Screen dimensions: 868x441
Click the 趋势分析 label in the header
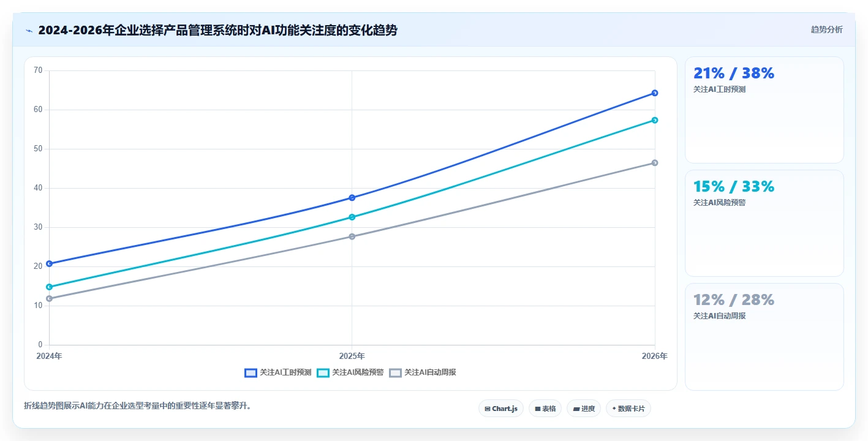pos(826,29)
